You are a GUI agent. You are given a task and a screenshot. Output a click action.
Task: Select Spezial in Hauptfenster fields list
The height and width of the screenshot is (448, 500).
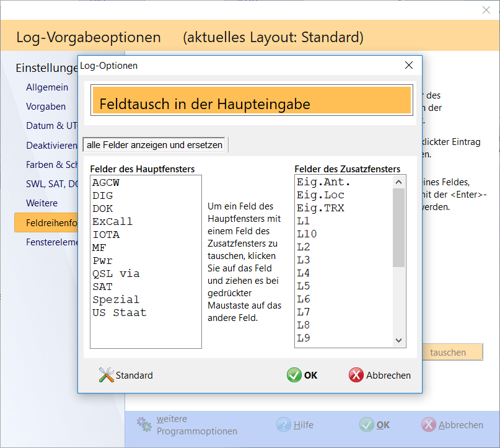(x=146, y=300)
